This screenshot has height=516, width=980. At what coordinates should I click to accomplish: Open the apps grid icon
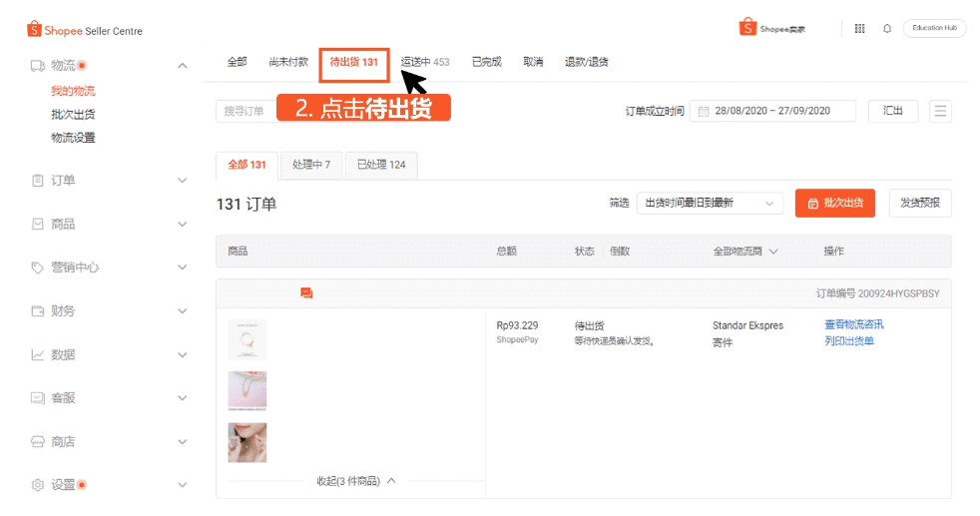[x=860, y=29]
